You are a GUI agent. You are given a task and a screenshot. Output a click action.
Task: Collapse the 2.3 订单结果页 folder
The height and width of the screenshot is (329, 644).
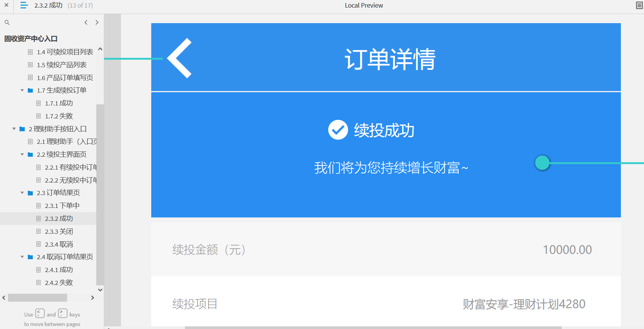click(22, 193)
